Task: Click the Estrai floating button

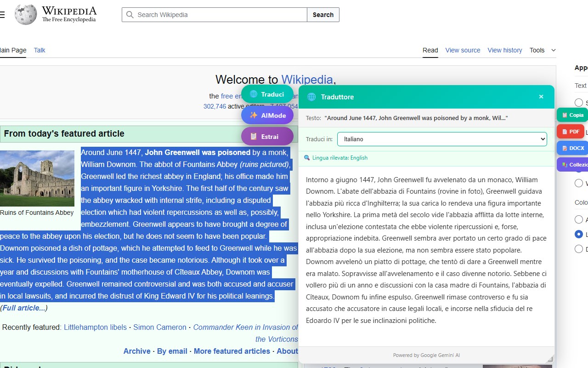Action: 267,137
